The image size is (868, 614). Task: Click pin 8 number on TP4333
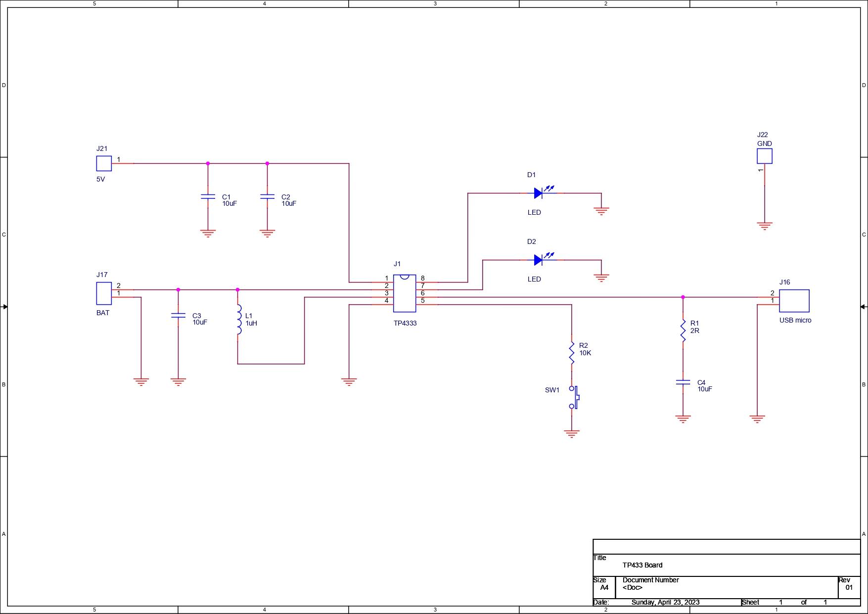coord(423,279)
